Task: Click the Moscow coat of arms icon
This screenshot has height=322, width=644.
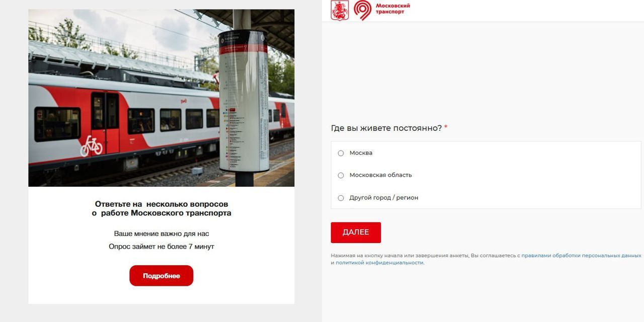Action: [x=340, y=10]
